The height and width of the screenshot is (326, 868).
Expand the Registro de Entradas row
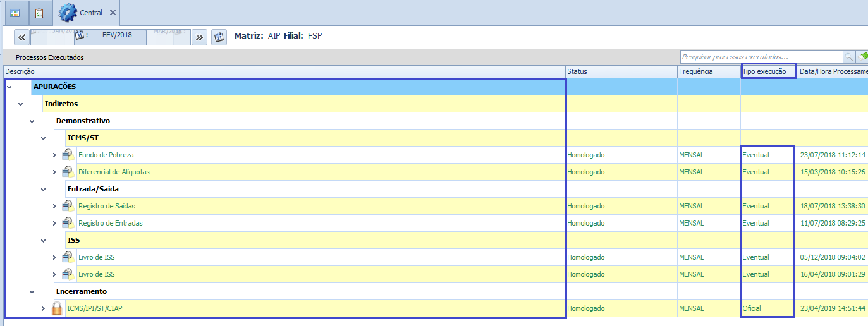tap(54, 223)
